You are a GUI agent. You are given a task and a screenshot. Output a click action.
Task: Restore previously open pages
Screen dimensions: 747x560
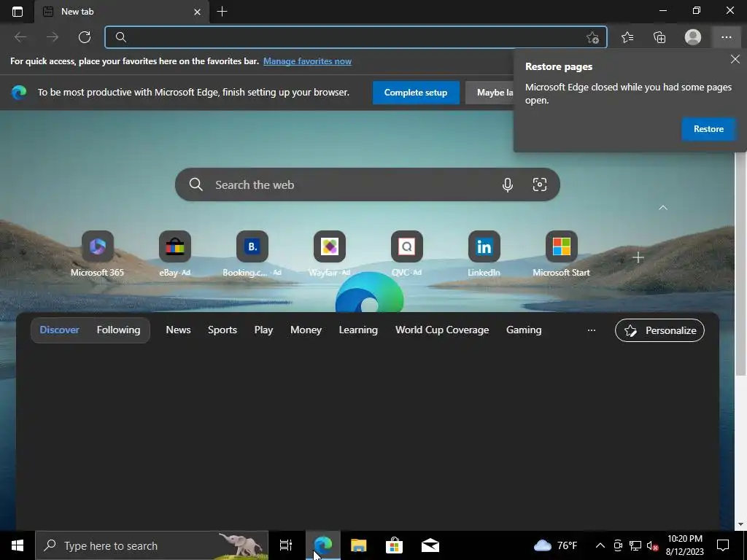pyautogui.click(x=708, y=129)
